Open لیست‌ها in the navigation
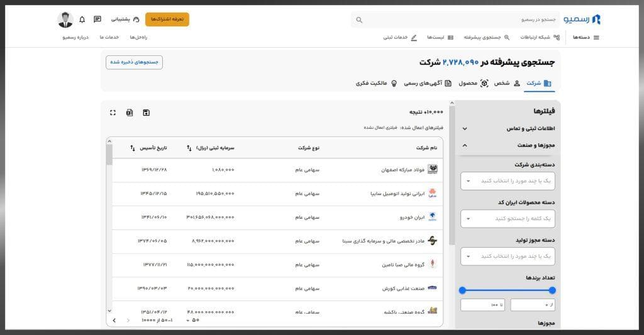 [440, 37]
